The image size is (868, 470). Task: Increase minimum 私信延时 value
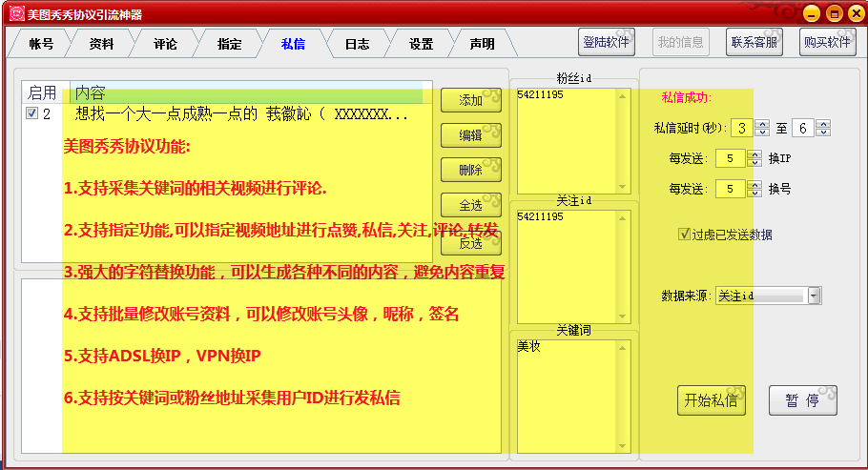762,124
